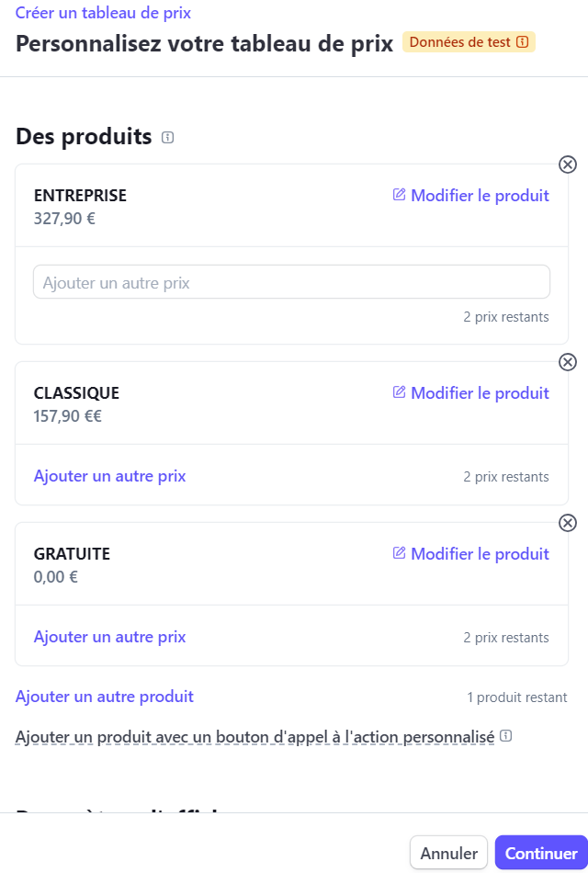Click the Continuer button
The image size is (588, 873).
pos(541,853)
